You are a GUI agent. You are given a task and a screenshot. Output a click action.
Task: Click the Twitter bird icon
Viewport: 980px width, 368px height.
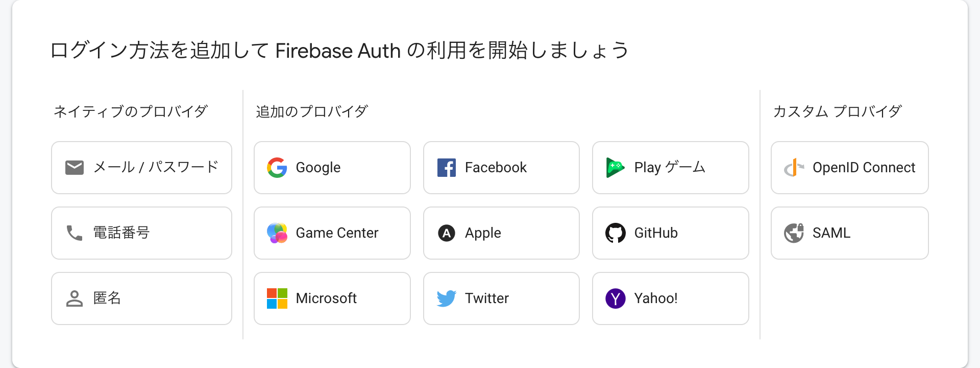447,298
